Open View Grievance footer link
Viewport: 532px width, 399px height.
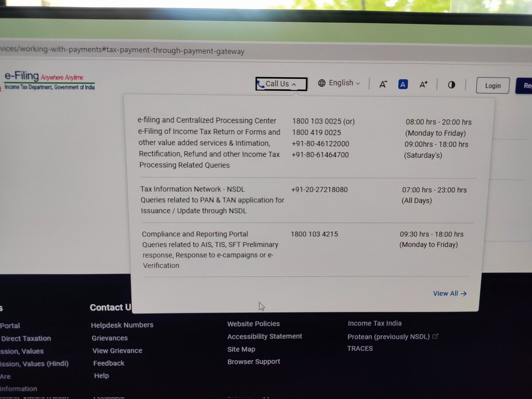117,350
